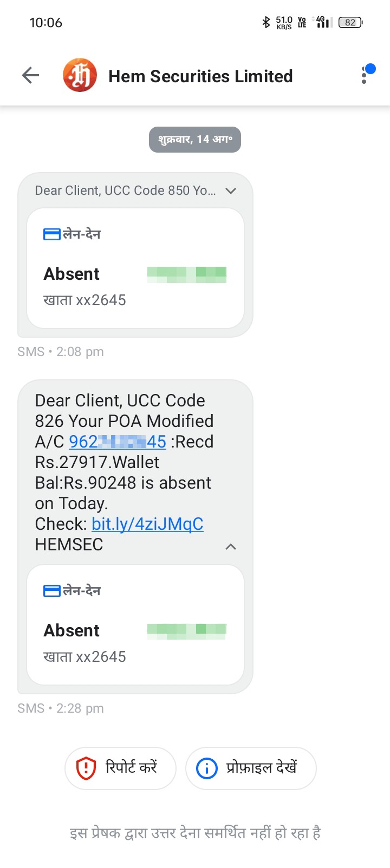Expand the collapsed 'UCC Code 850' message
The image size is (390, 868).
[231, 190]
